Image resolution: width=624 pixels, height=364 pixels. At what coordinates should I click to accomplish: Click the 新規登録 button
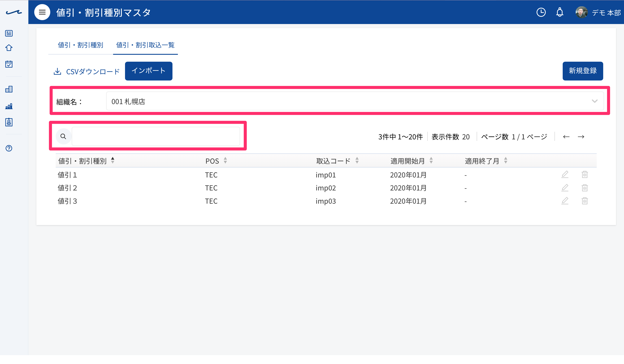pos(583,71)
